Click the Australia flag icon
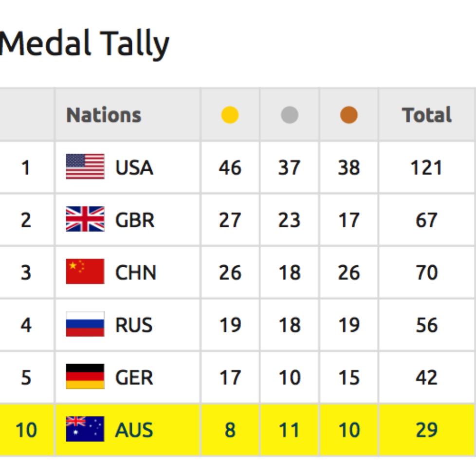 click(x=85, y=429)
